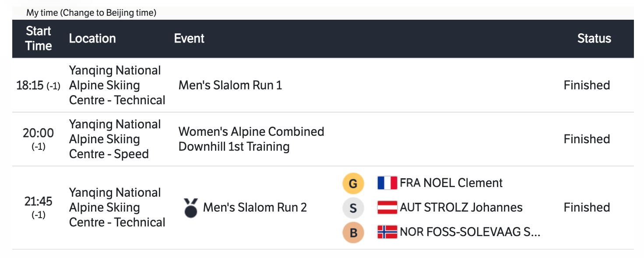Click the silver medal S badge
Image resolution: width=644 pixels, height=258 pixels.
[353, 209]
